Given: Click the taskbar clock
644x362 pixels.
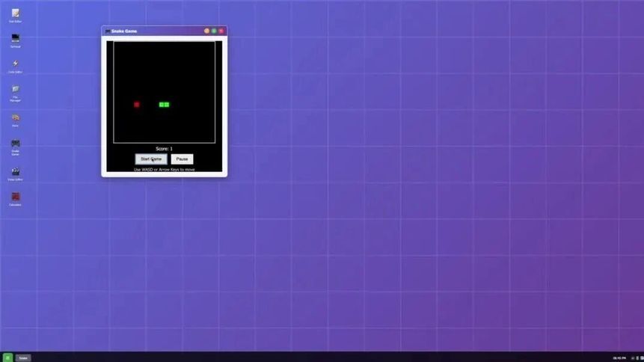Looking at the screenshot, I should coord(619,358).
